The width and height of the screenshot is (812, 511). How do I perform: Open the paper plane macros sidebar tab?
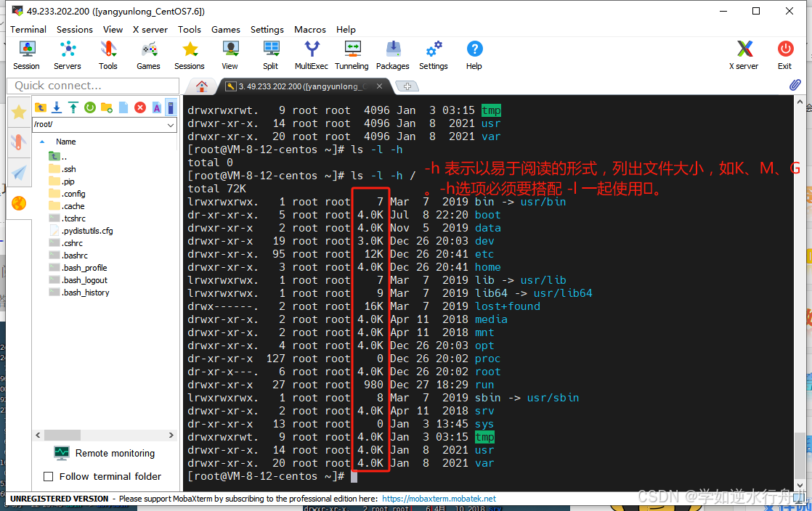click(19, 173)
